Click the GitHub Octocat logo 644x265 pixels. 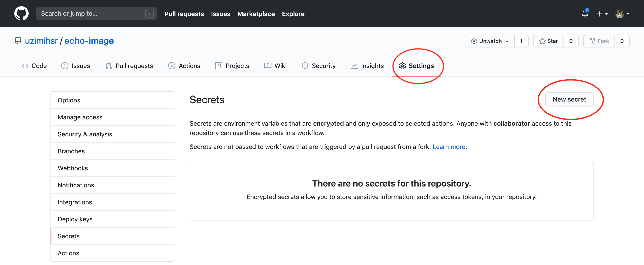(21, 13)
